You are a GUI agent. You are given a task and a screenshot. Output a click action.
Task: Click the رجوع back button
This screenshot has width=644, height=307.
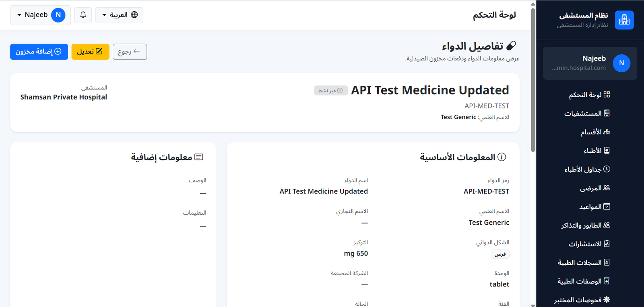[130, 52]
